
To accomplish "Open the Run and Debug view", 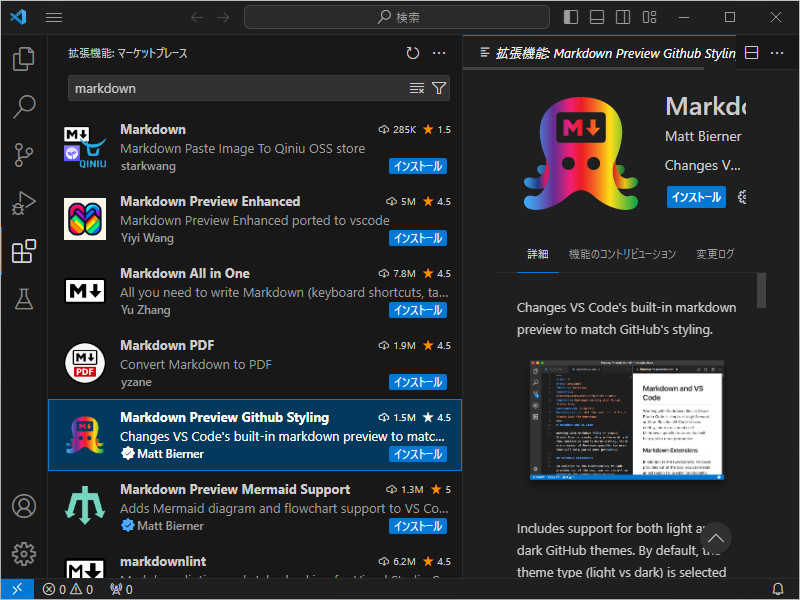I will pos(23,203).
